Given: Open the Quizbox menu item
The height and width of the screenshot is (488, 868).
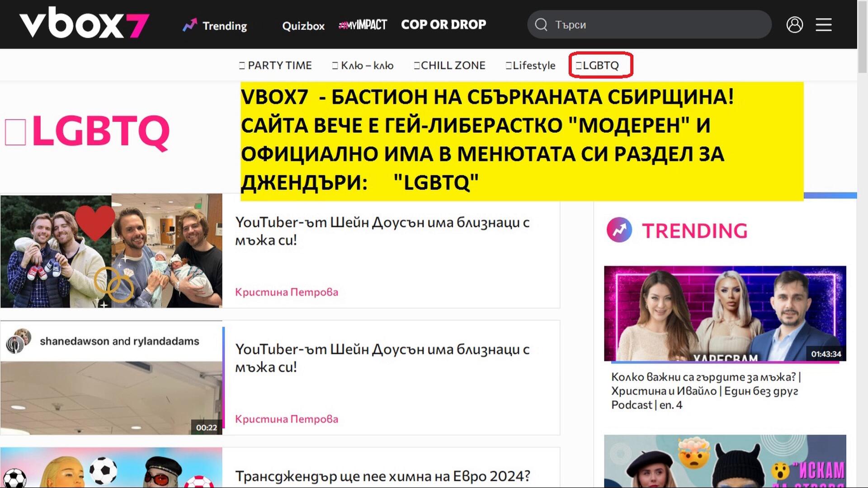Looking at the screenshot, I should [303, 26].
